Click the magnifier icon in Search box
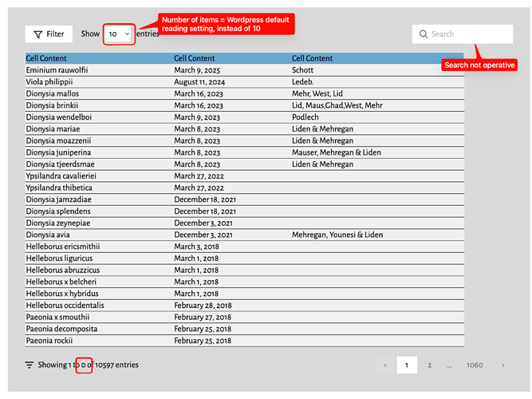This screenshot has width=532, height=399. 423,34
